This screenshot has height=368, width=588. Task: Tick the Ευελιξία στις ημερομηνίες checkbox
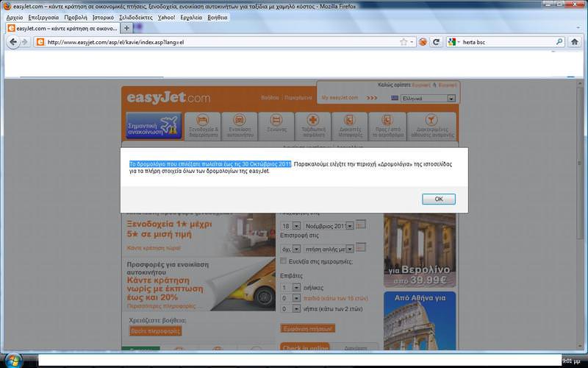pos(284,261)
